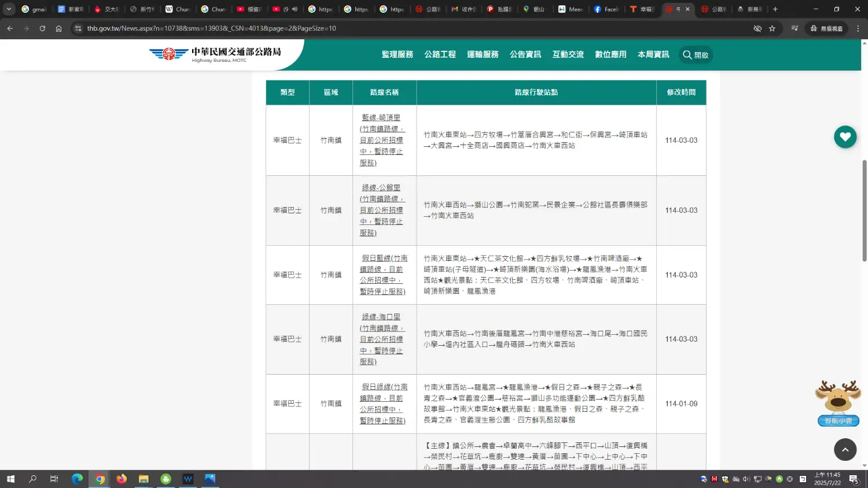The image size is (868, 488).
Task: Click the Highway Bureau MOTC logo
Action: (x=215, y=54)
